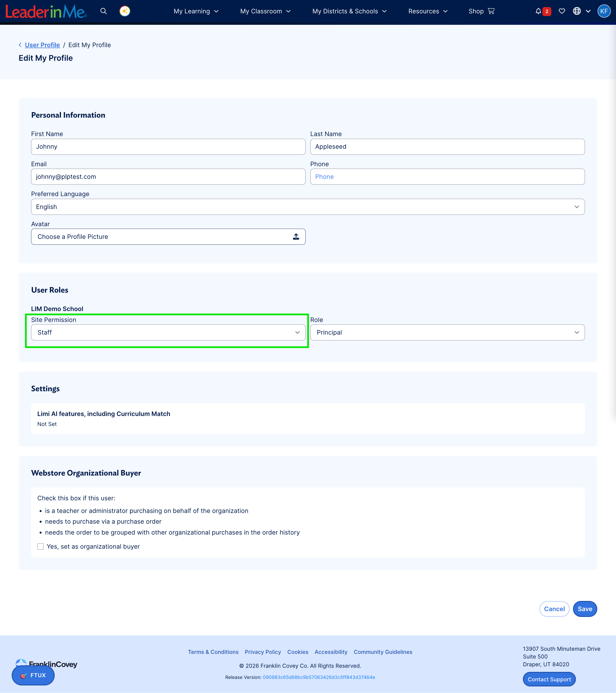This screenshot has width=616, height=693.
Task: Click the Shop cart icon
Action: 491,11
